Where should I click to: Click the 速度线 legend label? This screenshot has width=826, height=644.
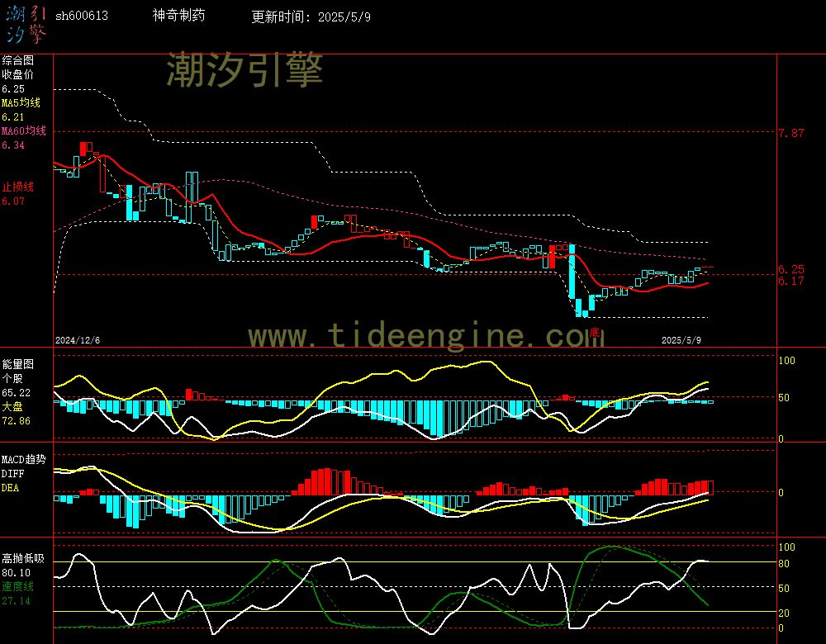click(x=17, y=586)
